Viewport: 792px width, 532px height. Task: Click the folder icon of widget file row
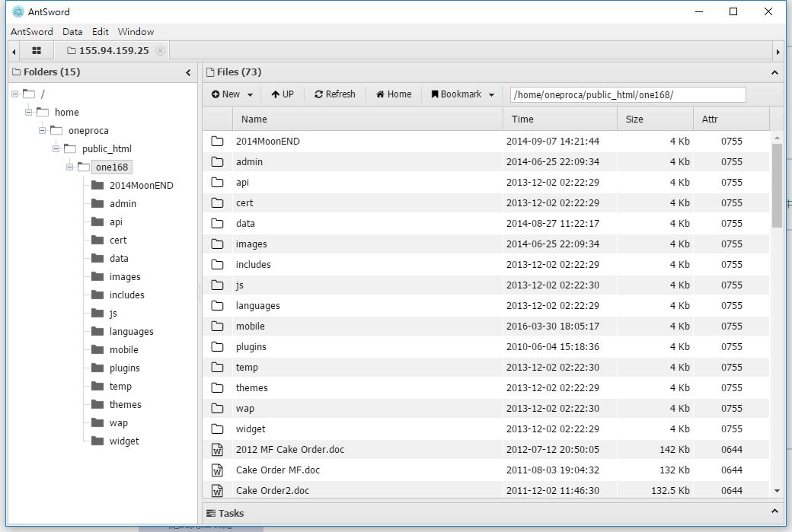pyautogui.click(x=217, y=429)
